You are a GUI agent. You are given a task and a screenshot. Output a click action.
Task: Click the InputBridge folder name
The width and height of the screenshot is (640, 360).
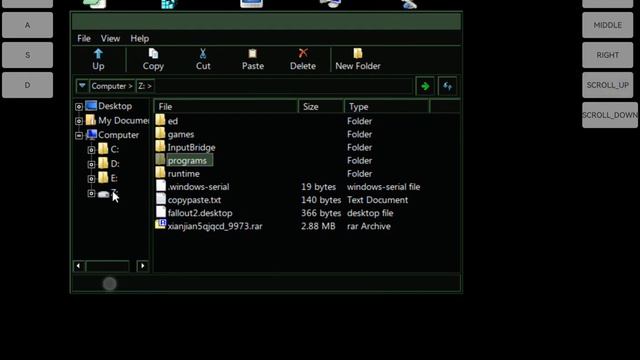click(x=191, y=147)
